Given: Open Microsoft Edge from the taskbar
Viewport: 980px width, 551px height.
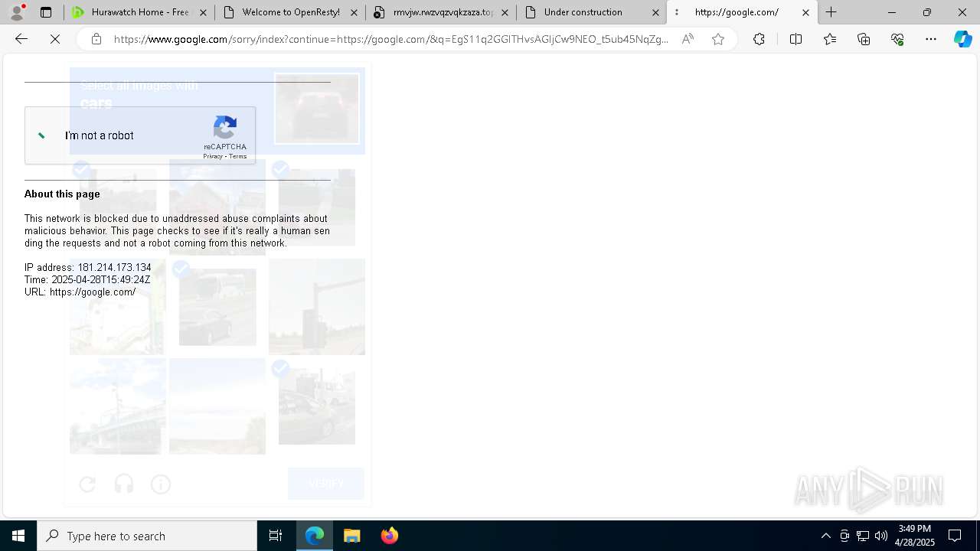Looking at the screenshot, I should (x=315, y=536).
